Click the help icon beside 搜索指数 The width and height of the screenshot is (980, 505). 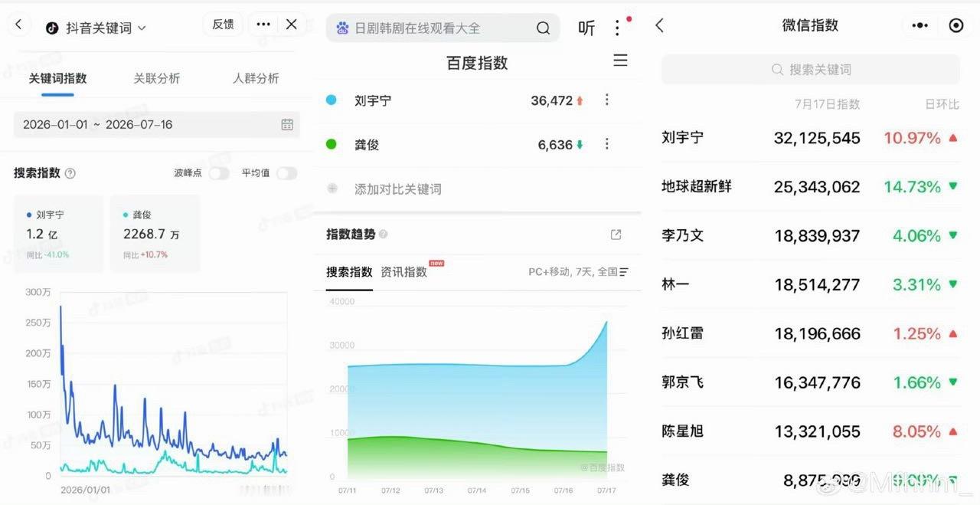click(x=70, y=173)
